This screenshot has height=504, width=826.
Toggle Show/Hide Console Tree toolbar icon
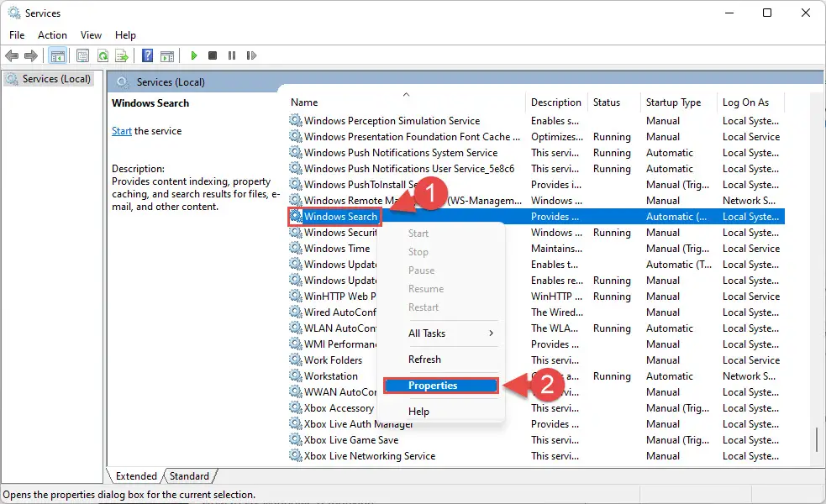(x=58, y=55)
